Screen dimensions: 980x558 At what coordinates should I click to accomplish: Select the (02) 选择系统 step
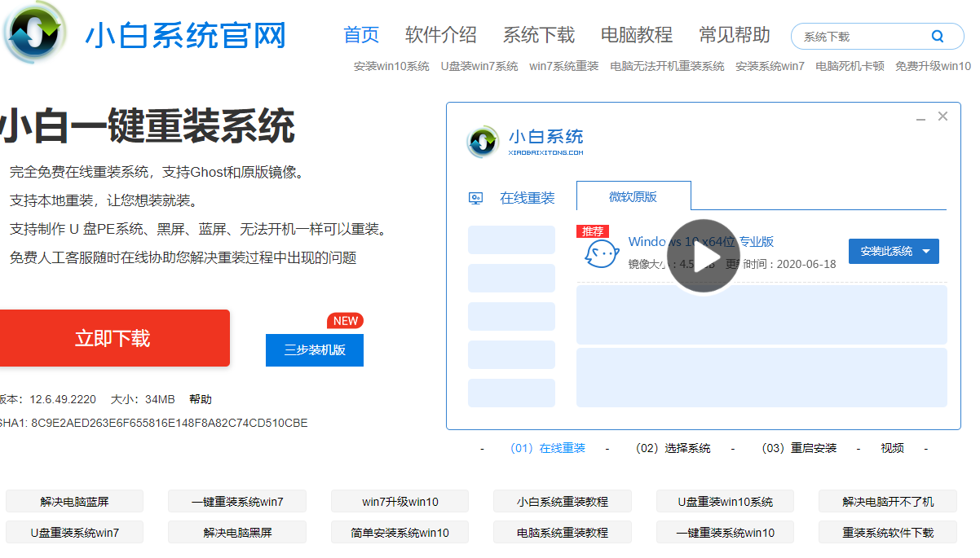point(673,448)
